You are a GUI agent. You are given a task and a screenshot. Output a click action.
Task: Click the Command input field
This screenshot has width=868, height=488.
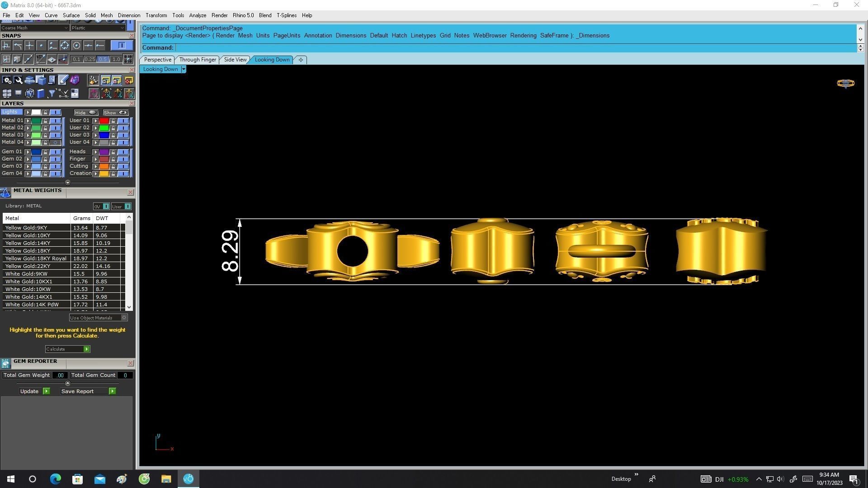(x=515, y=48)
